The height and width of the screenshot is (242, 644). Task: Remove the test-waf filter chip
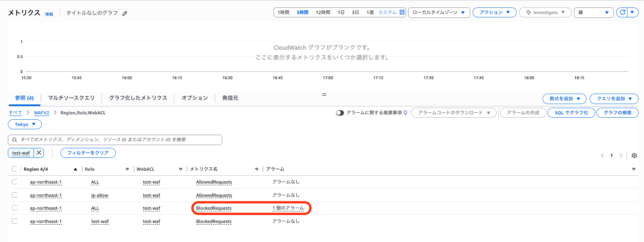(x=39, y=153)
